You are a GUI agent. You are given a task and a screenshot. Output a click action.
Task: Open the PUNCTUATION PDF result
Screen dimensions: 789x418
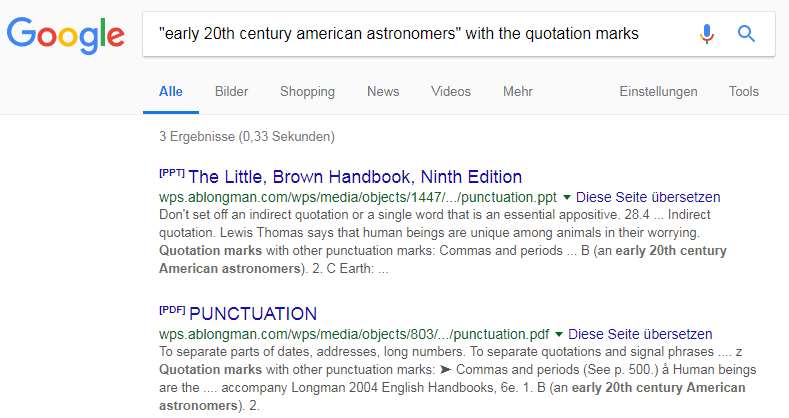(x=253, y=314)
